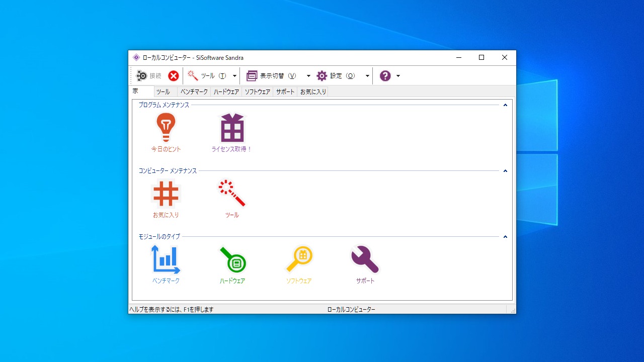This screenshot has width=644, height=362.
Task: Click the モジュールのタイプ section header text
Action: [x=159, y=237]
